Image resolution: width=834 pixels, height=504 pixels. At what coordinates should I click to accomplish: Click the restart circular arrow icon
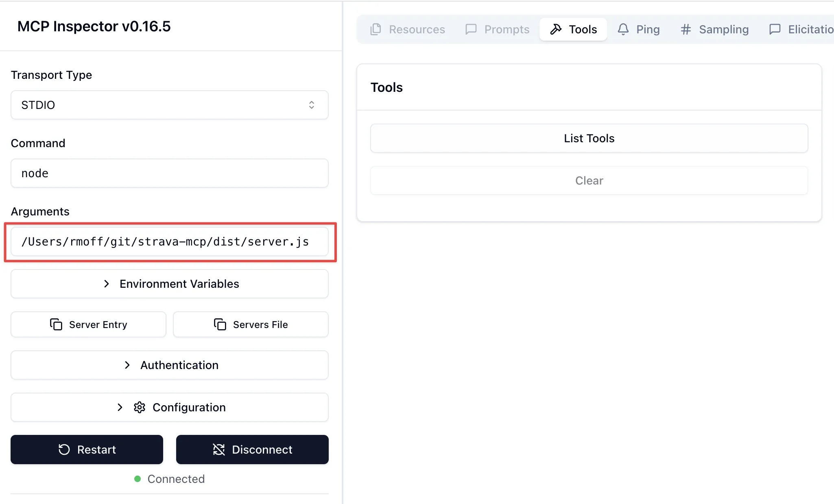(64, 450)
